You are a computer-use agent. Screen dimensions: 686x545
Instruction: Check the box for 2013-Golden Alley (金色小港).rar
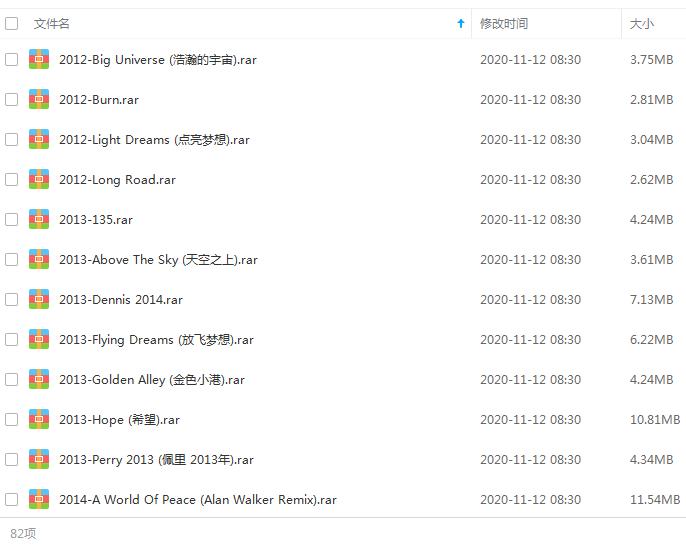11,380
